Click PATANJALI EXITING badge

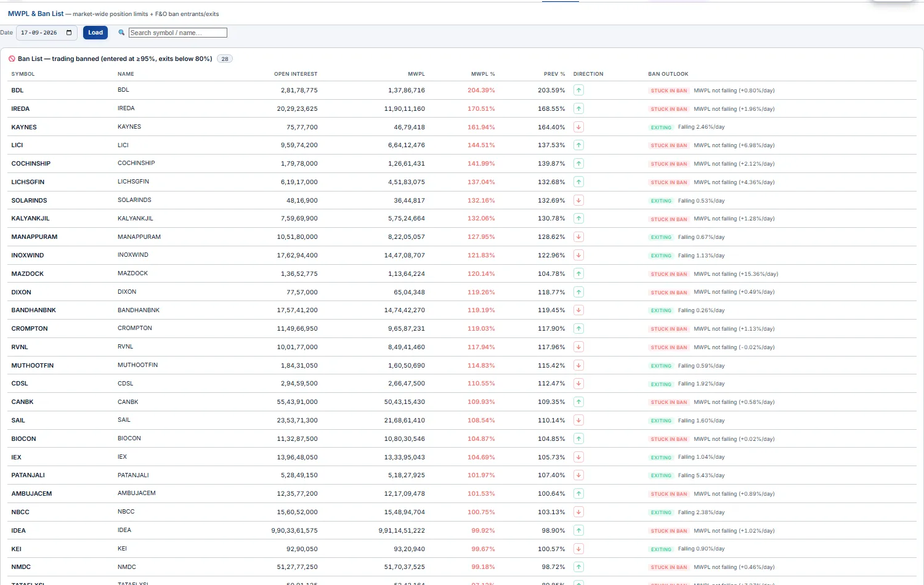[661, 475]
